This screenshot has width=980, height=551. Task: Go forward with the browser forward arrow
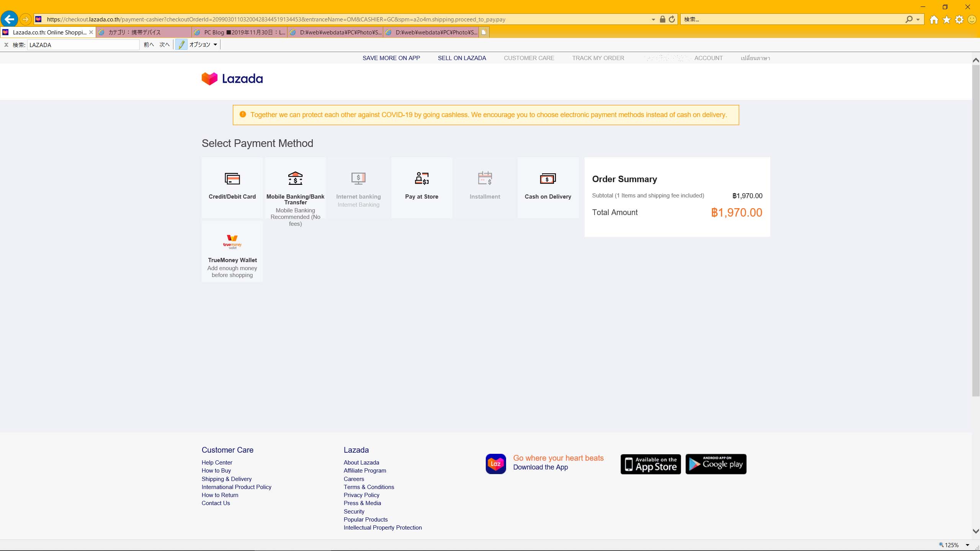click(x=25, y=19)
